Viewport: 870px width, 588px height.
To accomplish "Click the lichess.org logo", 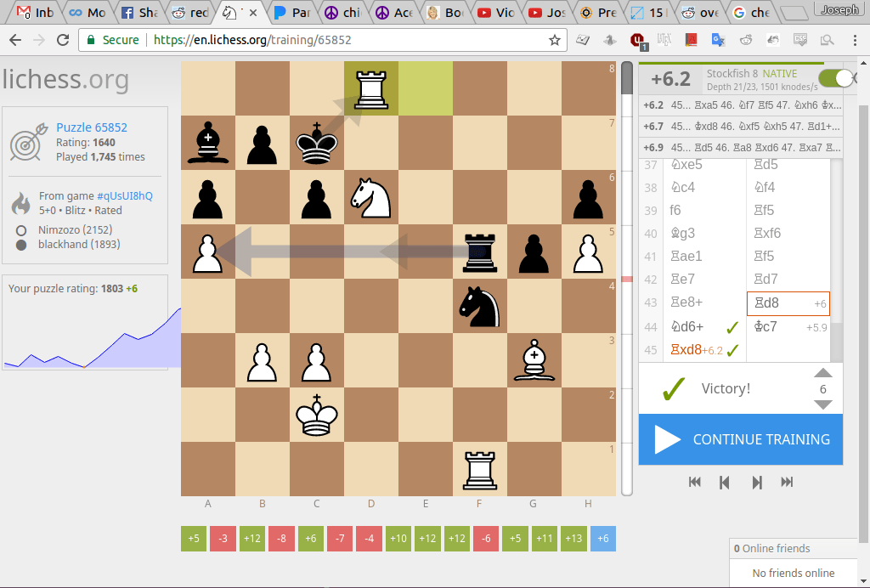I will [x=67, y=80].
